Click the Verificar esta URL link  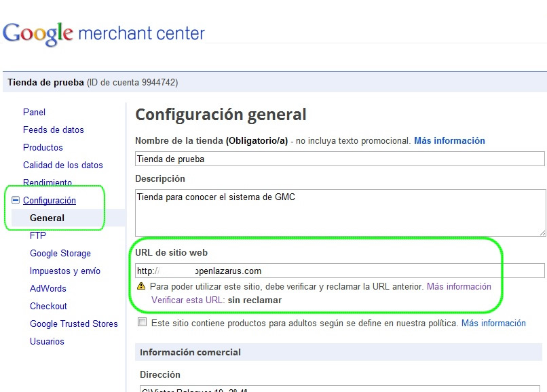click(187, 300)
